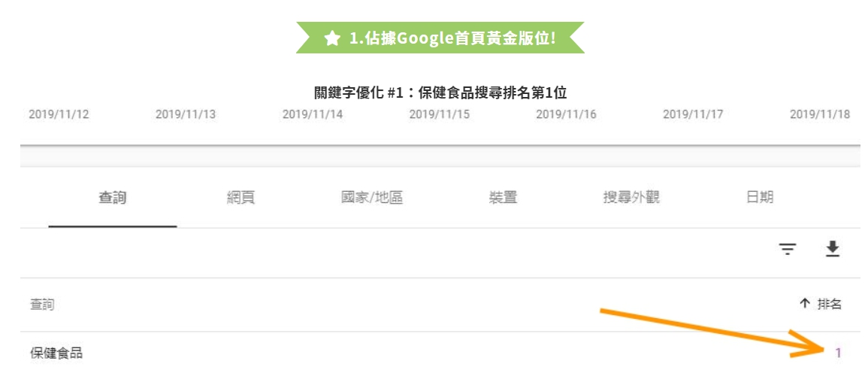This screenshot has height=382, width=868.
Task: Open the 日期 tab
Action: [760, 198]
